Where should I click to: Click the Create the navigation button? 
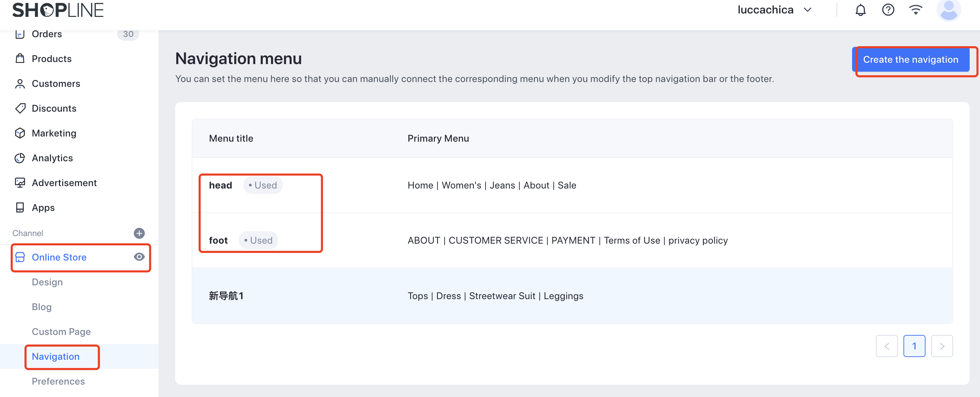910,60
